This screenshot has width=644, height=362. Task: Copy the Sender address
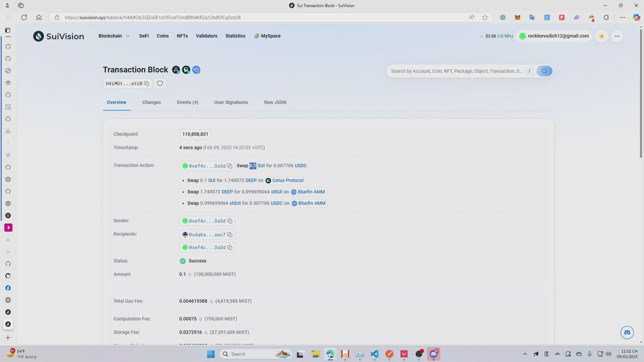tap(230, 221)
